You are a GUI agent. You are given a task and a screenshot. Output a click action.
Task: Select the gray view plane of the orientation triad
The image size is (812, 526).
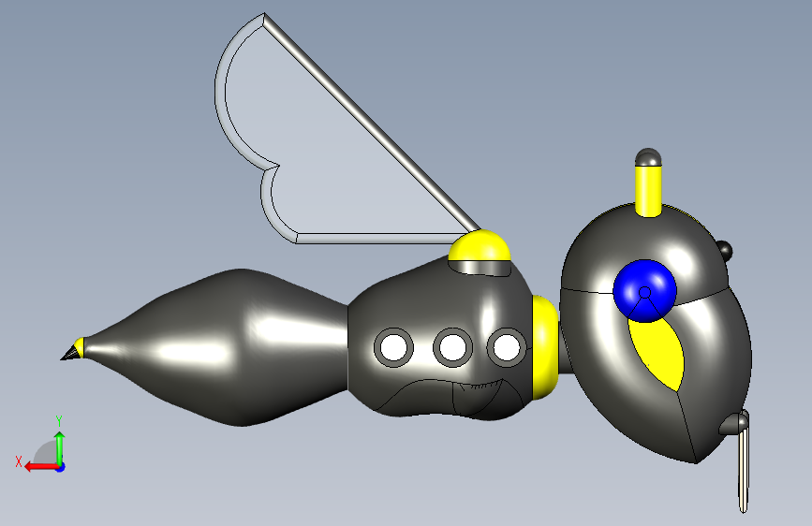(46, 452)
